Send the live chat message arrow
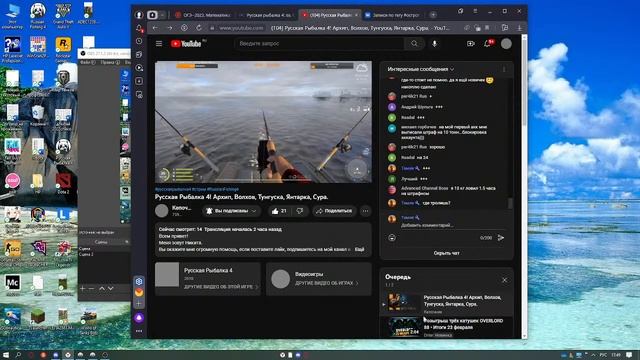 [501, 238]
